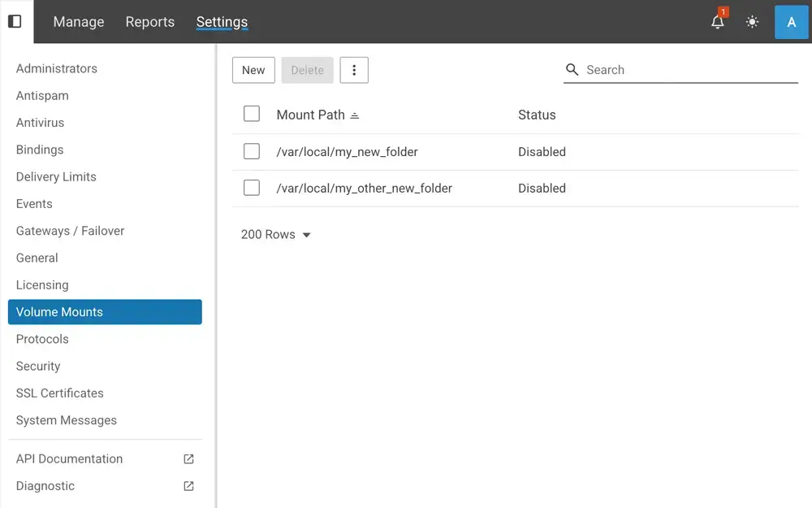Collapse the sidebar using the panel icon
Viewport: 812px width, 508px height.
click(15, 21)
